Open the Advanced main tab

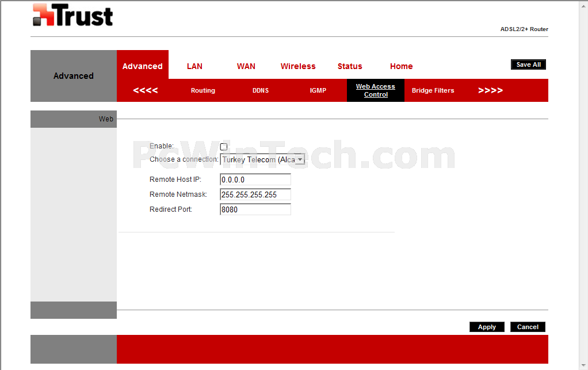click(x=143, y=66)
